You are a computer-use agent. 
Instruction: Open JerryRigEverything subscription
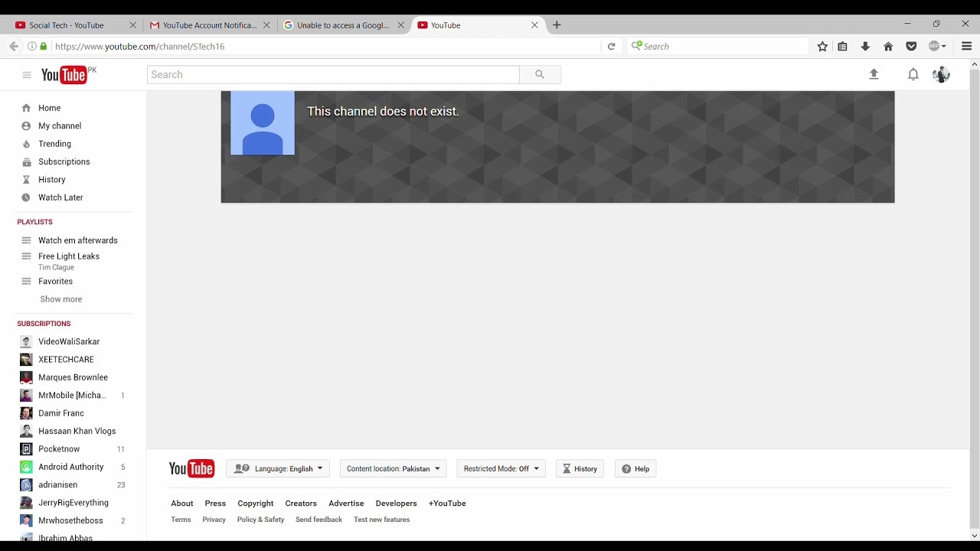(x=73, y=503)
